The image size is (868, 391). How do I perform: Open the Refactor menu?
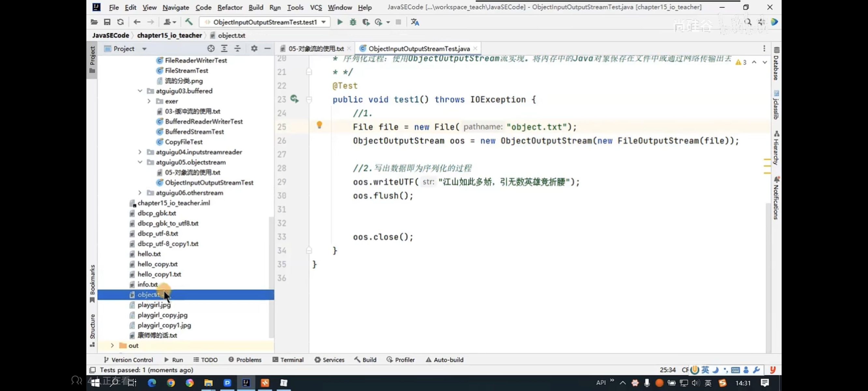(x=229, y=7)
